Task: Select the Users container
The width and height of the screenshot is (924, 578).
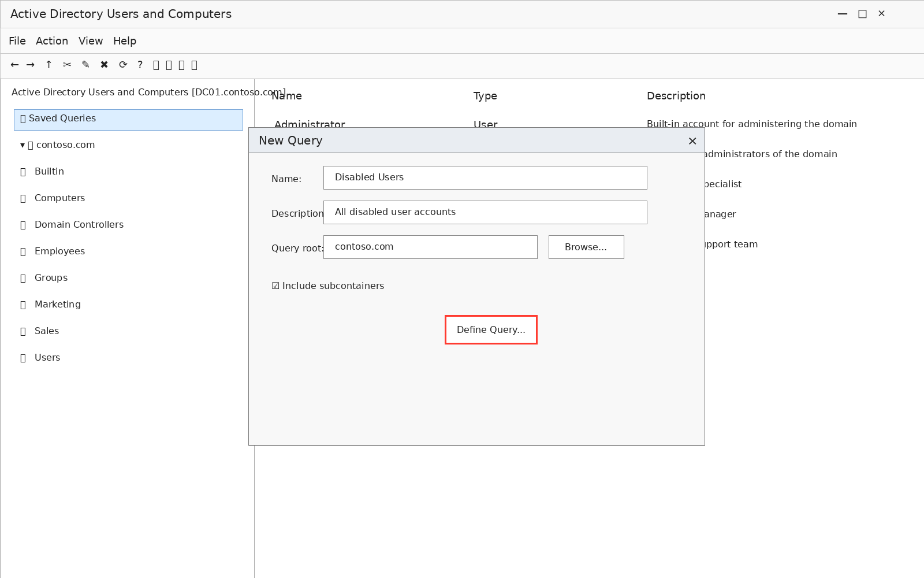Action: click(x=47, y=358)
